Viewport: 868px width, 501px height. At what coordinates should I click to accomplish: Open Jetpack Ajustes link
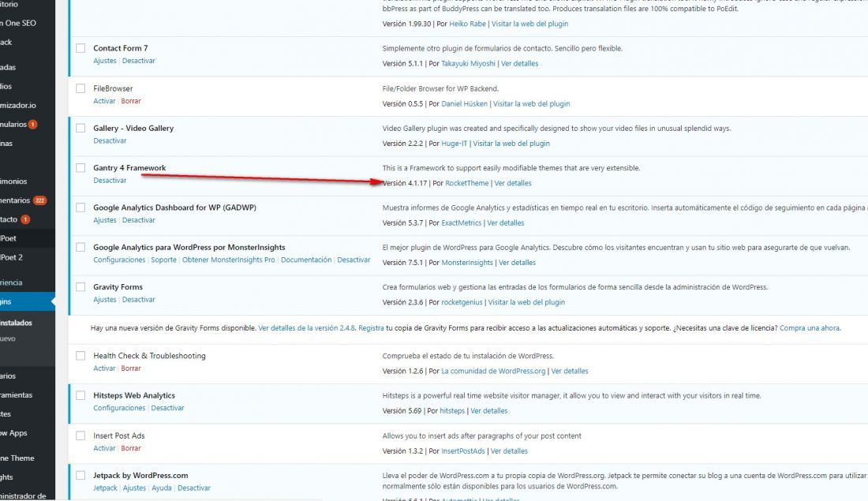[134, 488]
